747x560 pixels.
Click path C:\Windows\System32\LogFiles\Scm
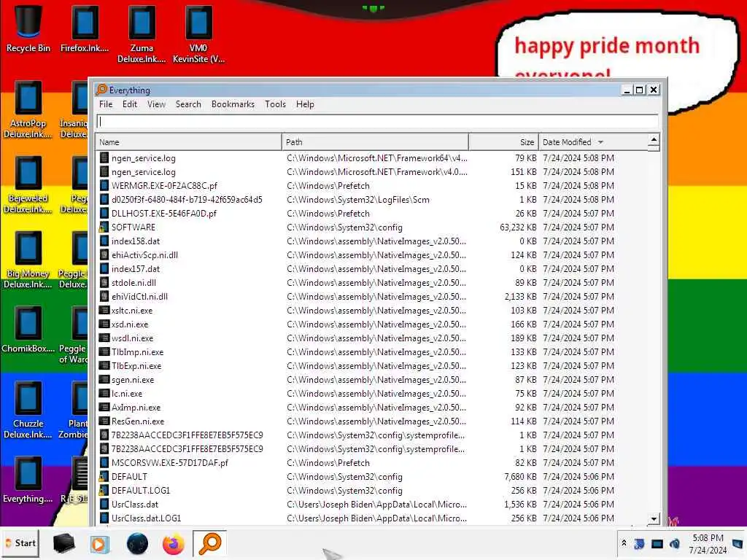357,200
